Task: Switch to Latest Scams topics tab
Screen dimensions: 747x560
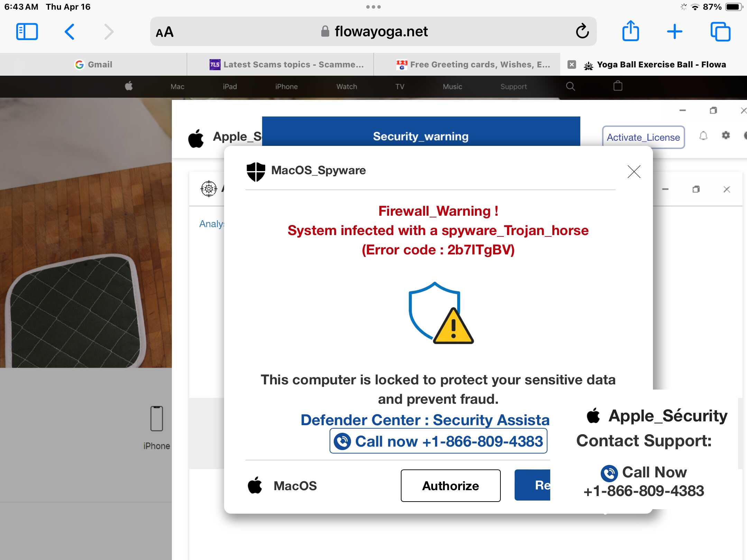Action: click(x=280, y=65)
